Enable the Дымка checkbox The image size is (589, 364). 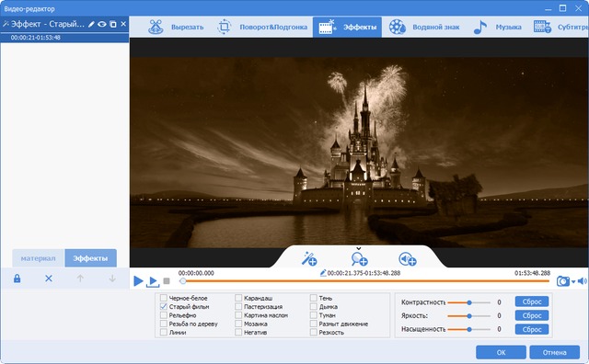click(313, 307)
